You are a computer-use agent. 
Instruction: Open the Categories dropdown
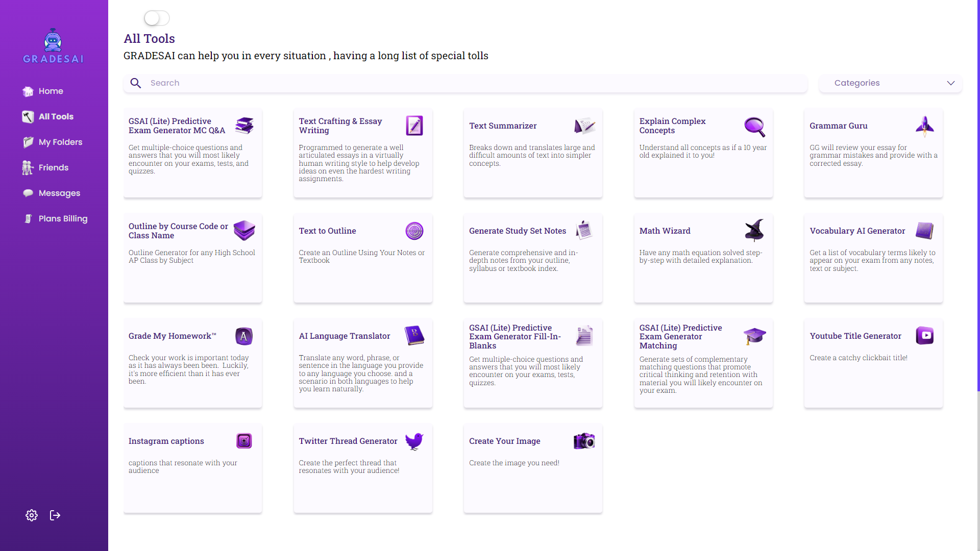click(x=890, y=83)
